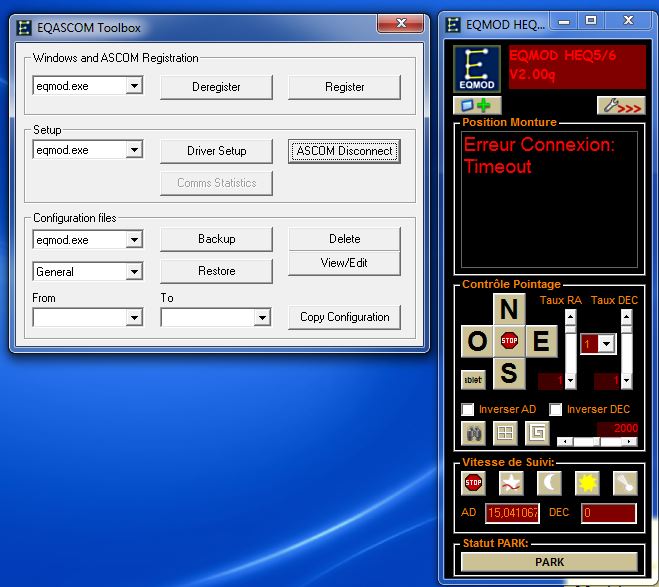Open the eqmod.exe dropdown under Registration
This screenshot has width=659, height=587.
(x=134, y=86)
